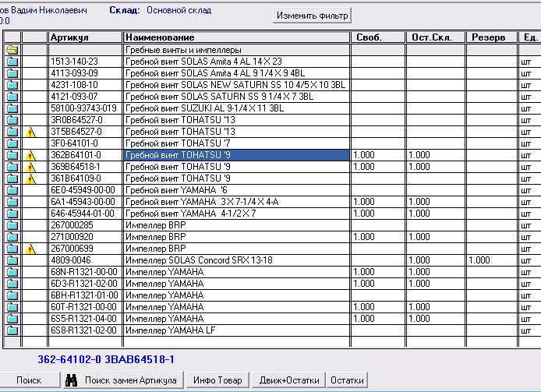Click article cell 267000699

click(x=85, y=249)
